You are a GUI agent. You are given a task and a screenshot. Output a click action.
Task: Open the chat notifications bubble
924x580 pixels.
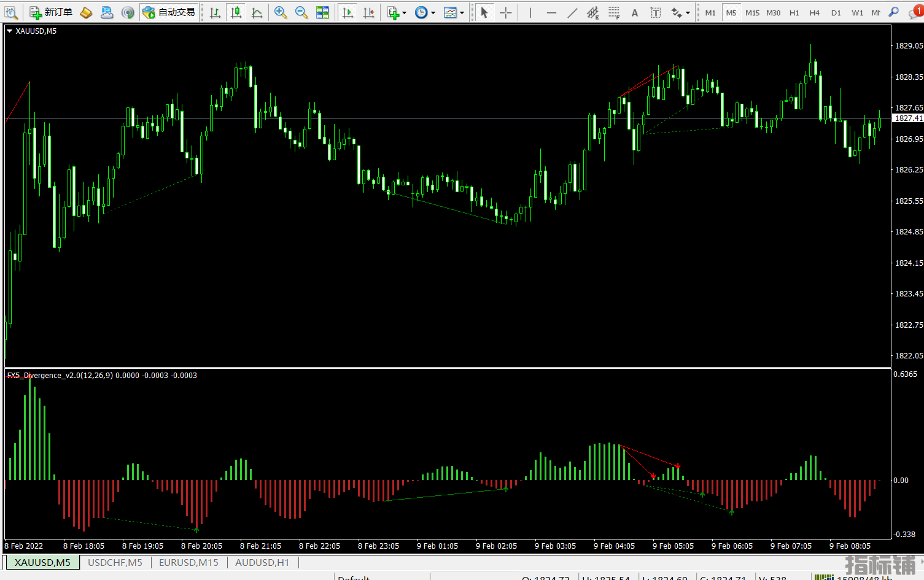point(915,12)
